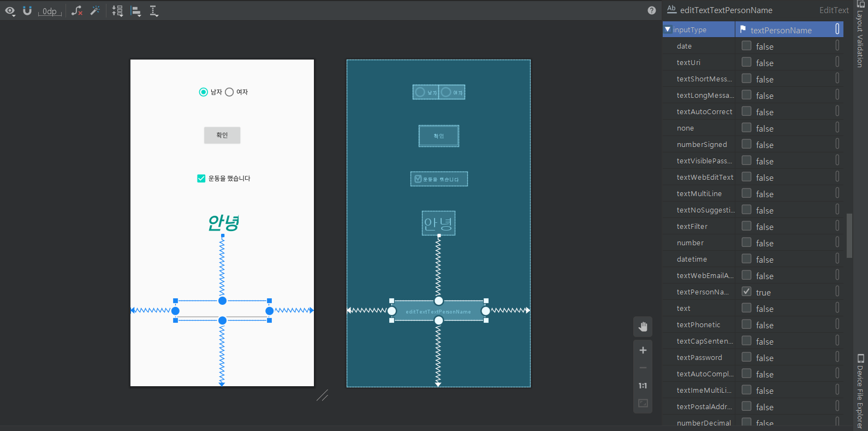The image size is (868, 431).
Task: Toggle autoconnect magnet icon
Action: 27,11
